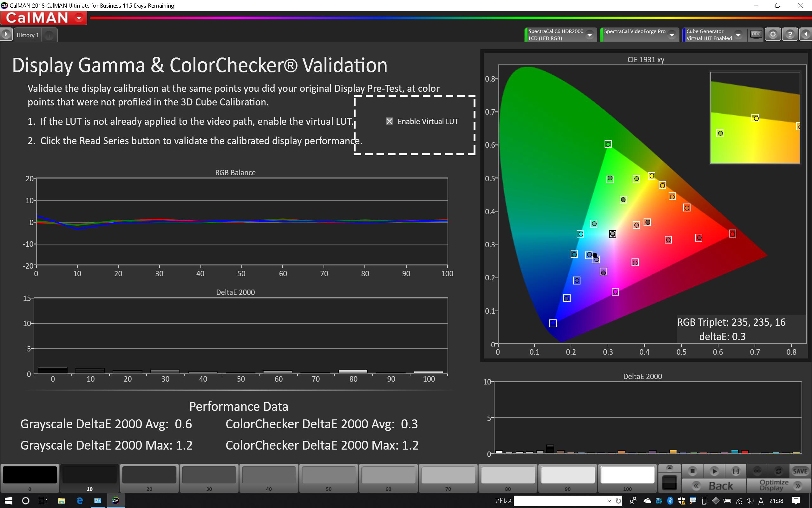The height and width of the screenshot is (508, 812).
Task: Expand the SpectraCal C6 HDR2000 meter dropdown
Action: pyautogui.click(x=590, y=35)
